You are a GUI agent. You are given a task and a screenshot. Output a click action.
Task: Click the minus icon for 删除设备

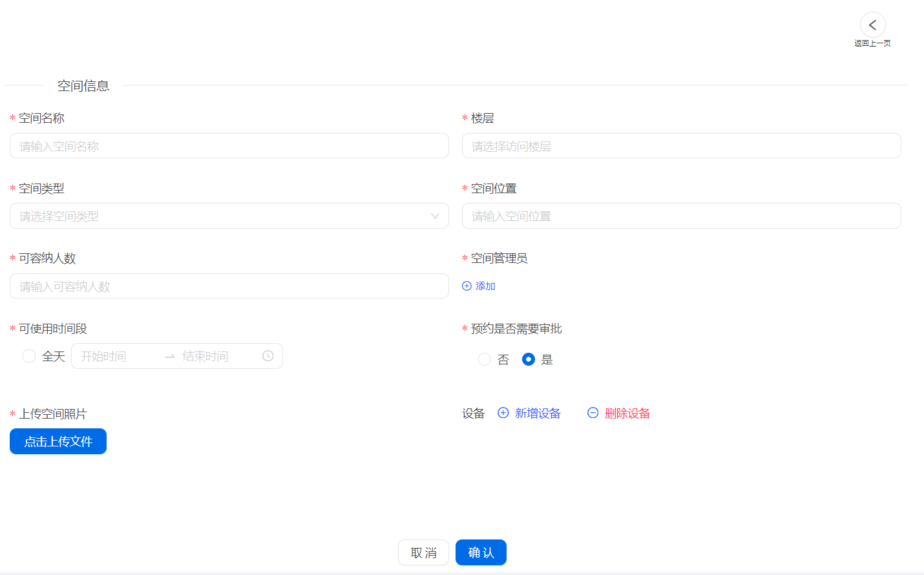coord(593,413)
